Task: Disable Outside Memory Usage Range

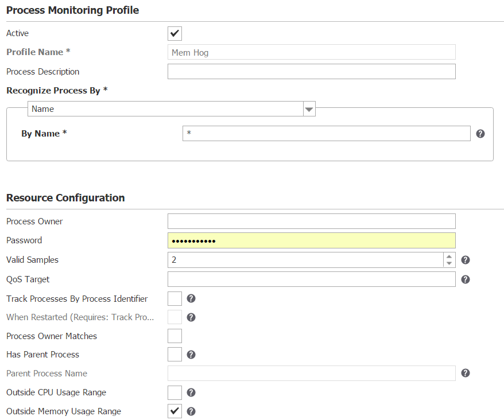Action: click(174, 411)
